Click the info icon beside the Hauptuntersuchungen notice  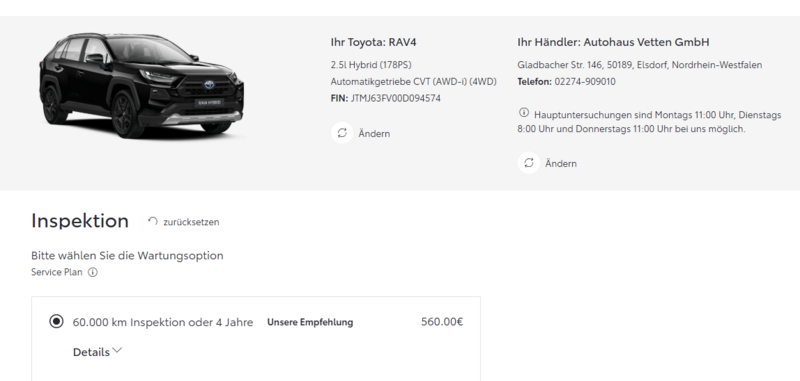pyautogui.click(x=523, y=113)
